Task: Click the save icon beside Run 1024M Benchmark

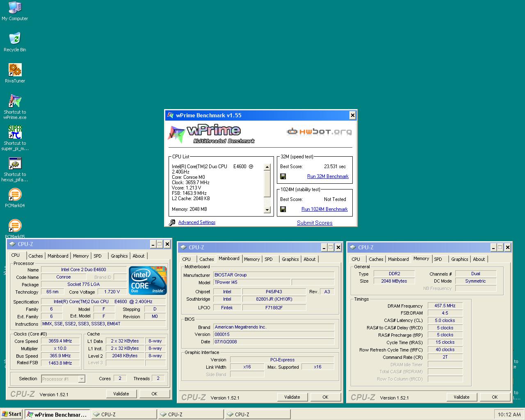Action: [x=283, y=209]
